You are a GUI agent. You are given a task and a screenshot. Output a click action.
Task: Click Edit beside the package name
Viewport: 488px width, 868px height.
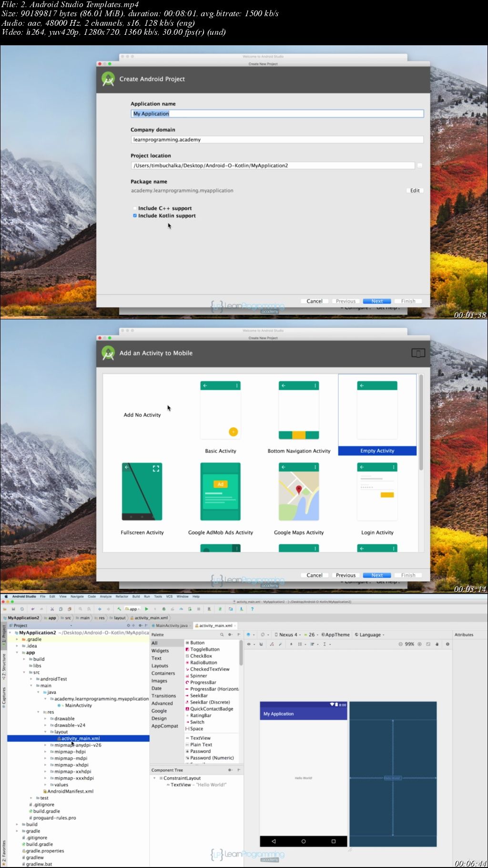(x=415, y=190)
